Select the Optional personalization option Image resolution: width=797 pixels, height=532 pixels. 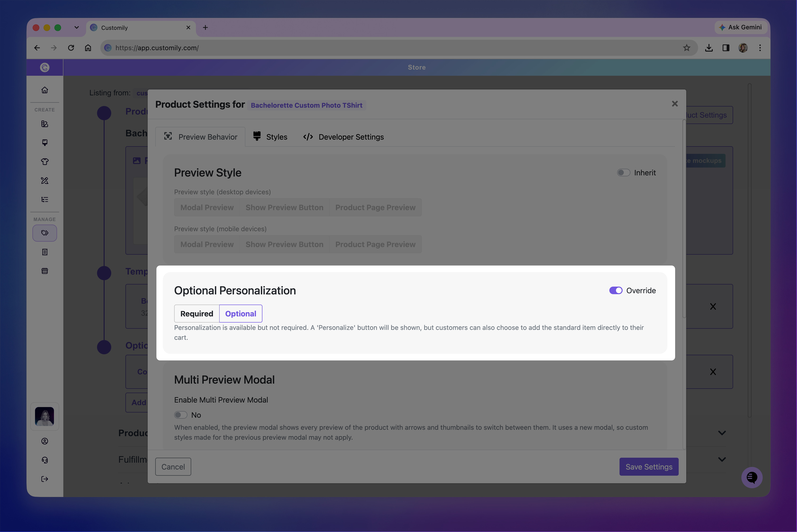point(241,314)
